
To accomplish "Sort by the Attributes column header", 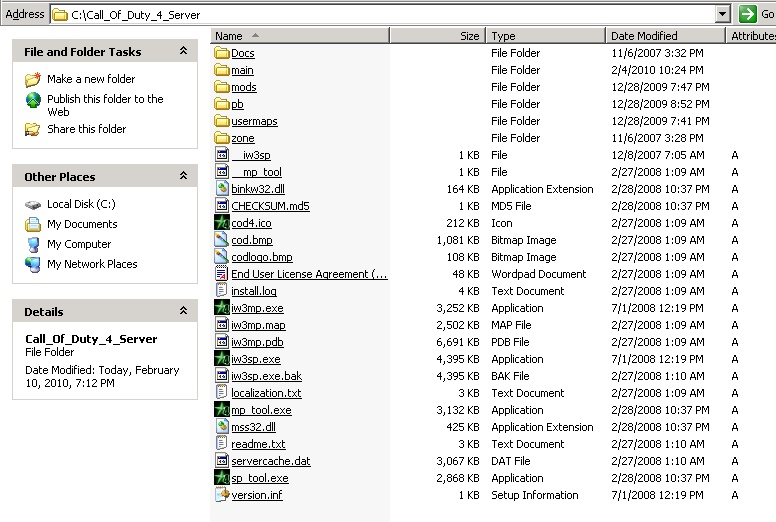I will coord(751,36).
